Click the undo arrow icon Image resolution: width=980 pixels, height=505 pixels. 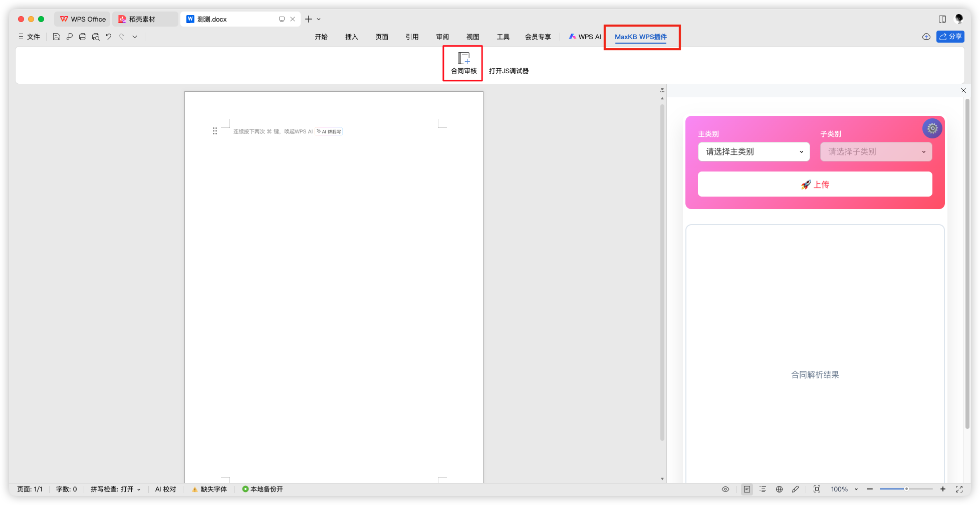[109, 37]
